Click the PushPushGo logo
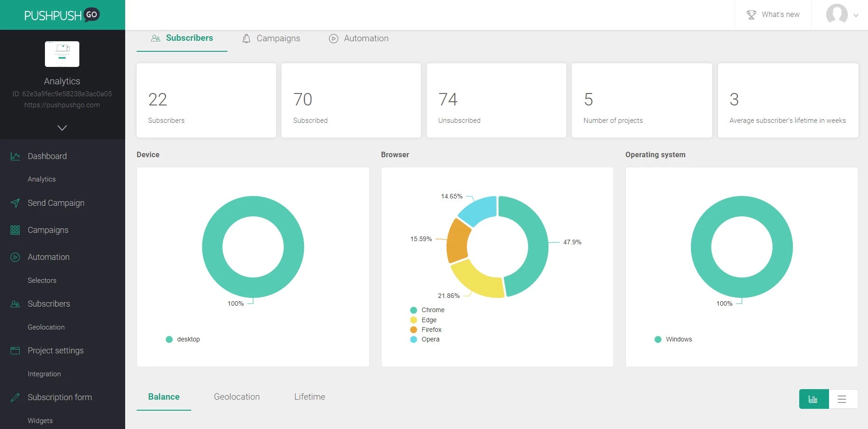 (x=62, y=15)
